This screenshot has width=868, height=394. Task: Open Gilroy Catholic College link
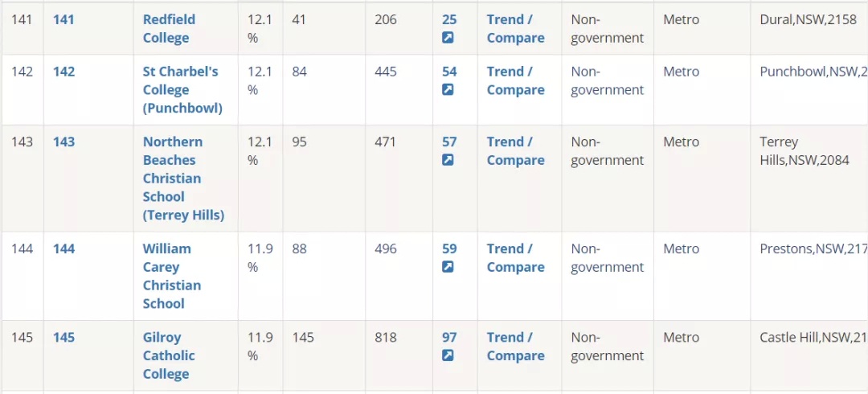pos(169,355)
